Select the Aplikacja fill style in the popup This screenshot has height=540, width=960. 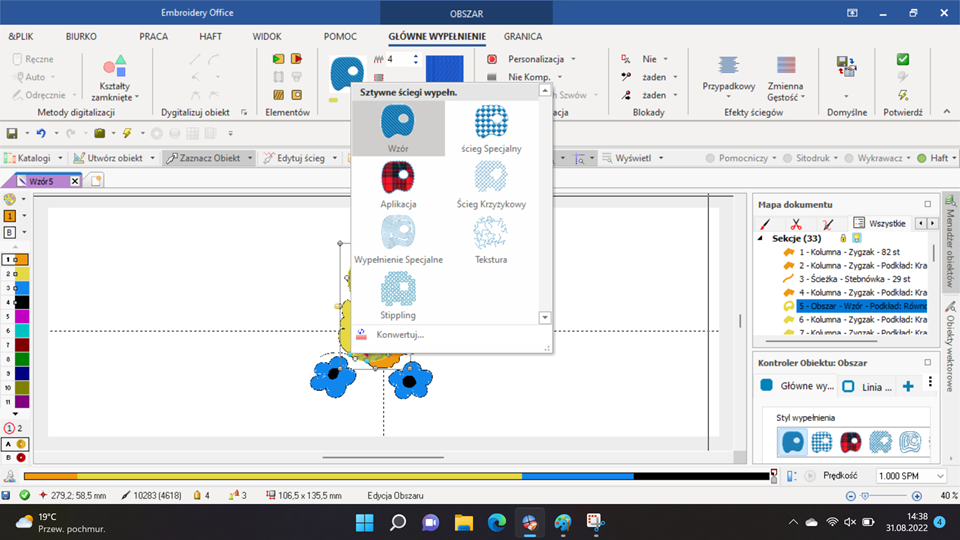[398, 181]
